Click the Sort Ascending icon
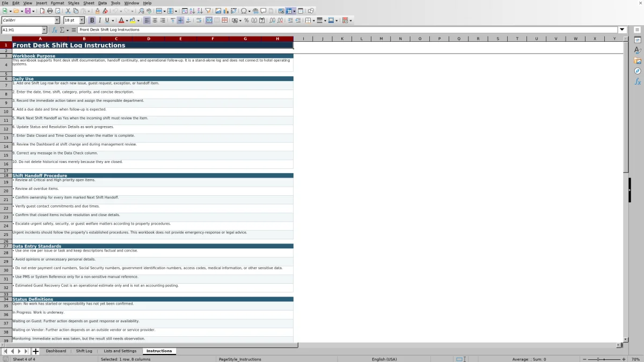Viewport: 644px width, 362px height. [192, 11]
